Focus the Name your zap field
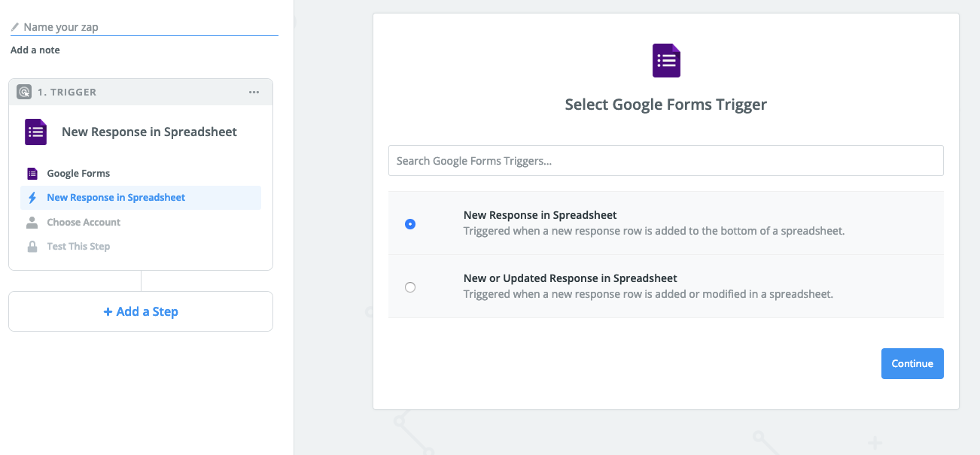 [x=145, y=27]
